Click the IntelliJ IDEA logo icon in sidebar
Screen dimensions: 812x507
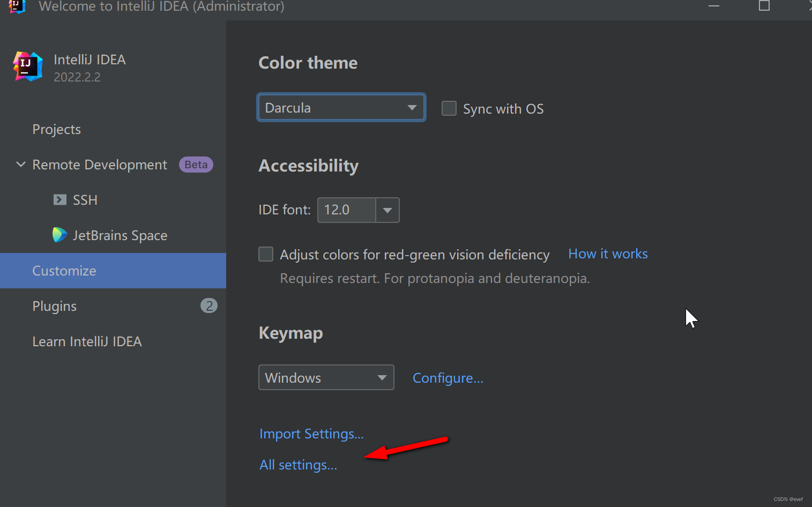click(x=28, y=66)
